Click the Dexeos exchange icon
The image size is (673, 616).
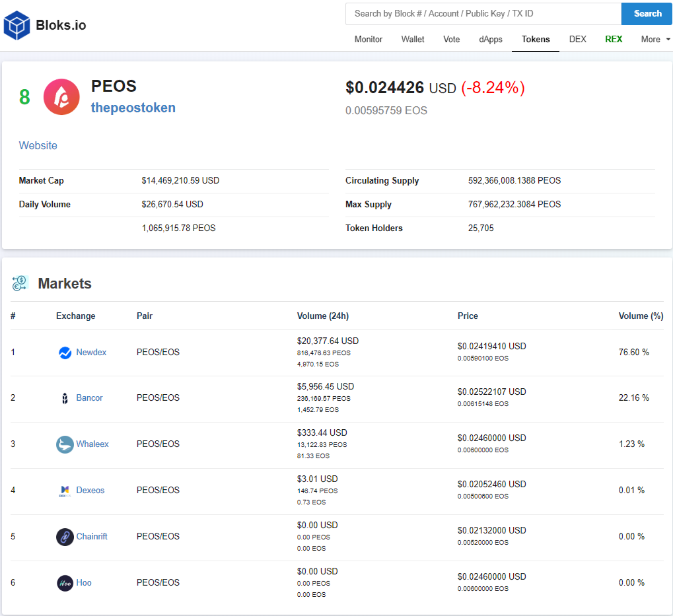coord(65,491)
